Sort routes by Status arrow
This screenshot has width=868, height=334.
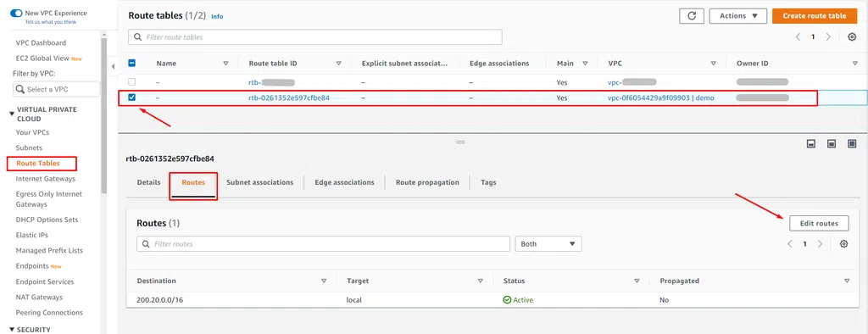click(x=637, y=281)
